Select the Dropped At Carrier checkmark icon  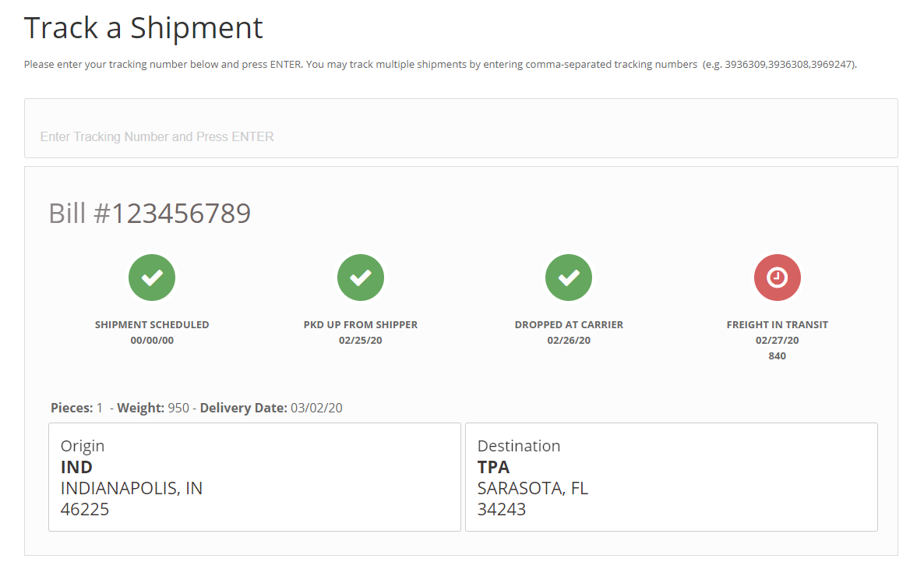coord(569,278)
